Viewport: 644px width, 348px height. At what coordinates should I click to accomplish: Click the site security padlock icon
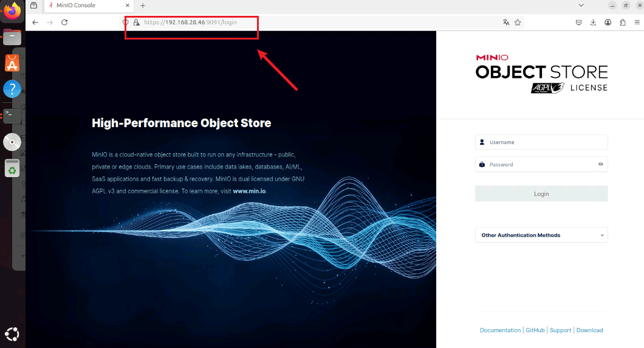tap(136, 23)
